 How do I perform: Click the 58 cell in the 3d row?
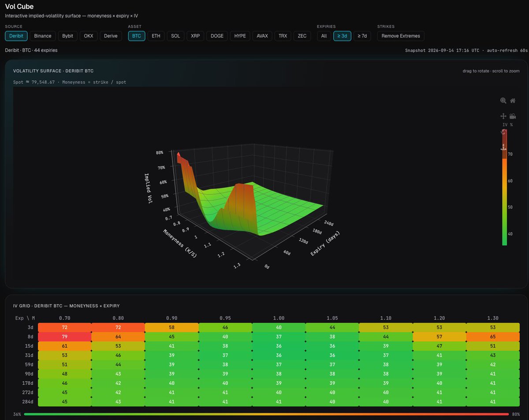tap(172, 327)
